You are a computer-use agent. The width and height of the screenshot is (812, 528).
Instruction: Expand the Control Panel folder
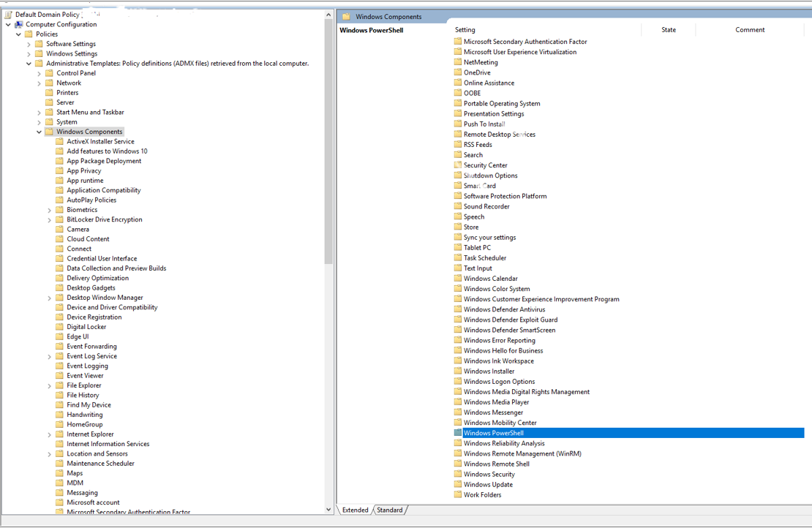(x=40, y=74)
